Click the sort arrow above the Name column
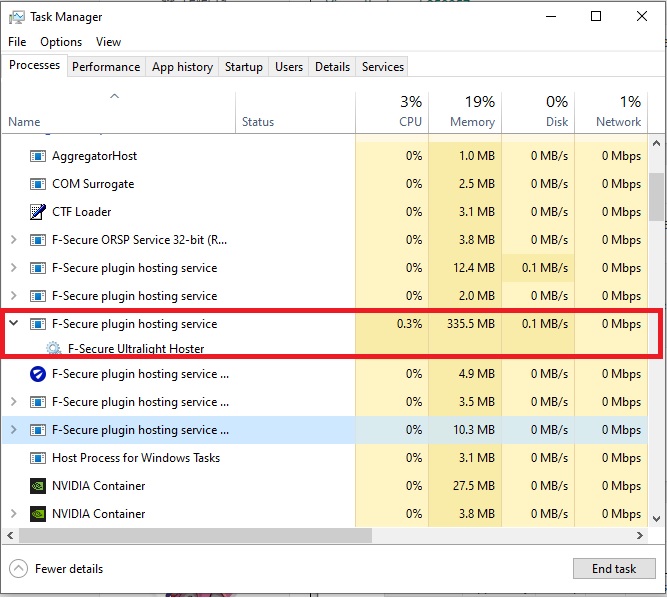This screenshot has height=598, width=667. click(x=114, y=96)
